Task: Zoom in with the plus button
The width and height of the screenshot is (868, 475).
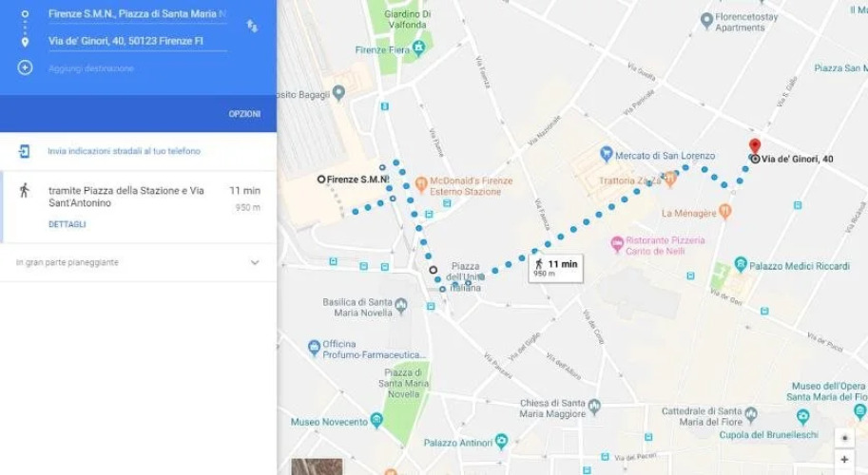Action: click(844, 460)
